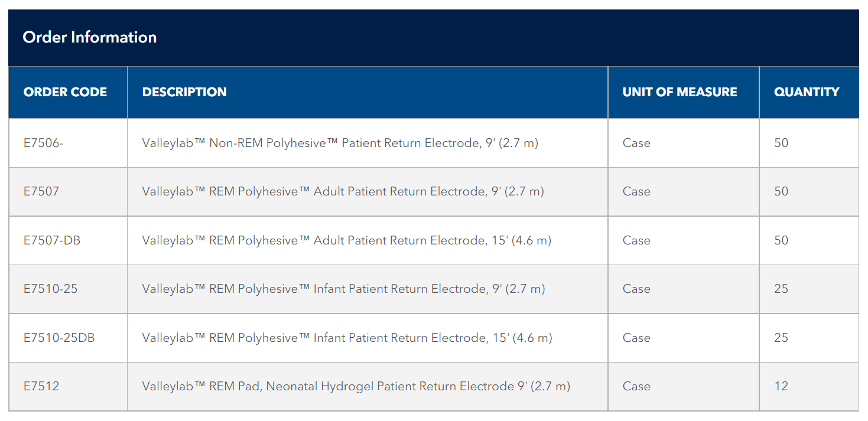Select REM Polyhesive Adult electrode 15' description
Image resolution: width=868 pixels, height=421 pixels.
click(347, 240)
